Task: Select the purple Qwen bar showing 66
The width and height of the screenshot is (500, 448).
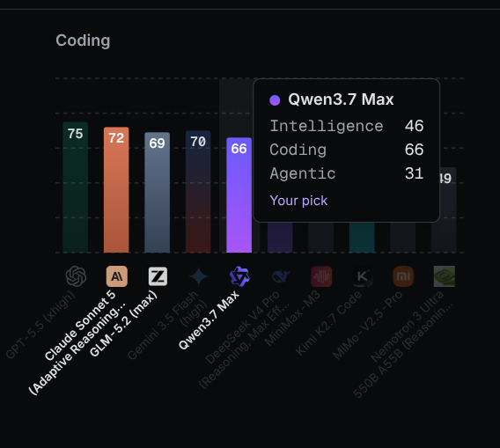Action: click(239, 195)
